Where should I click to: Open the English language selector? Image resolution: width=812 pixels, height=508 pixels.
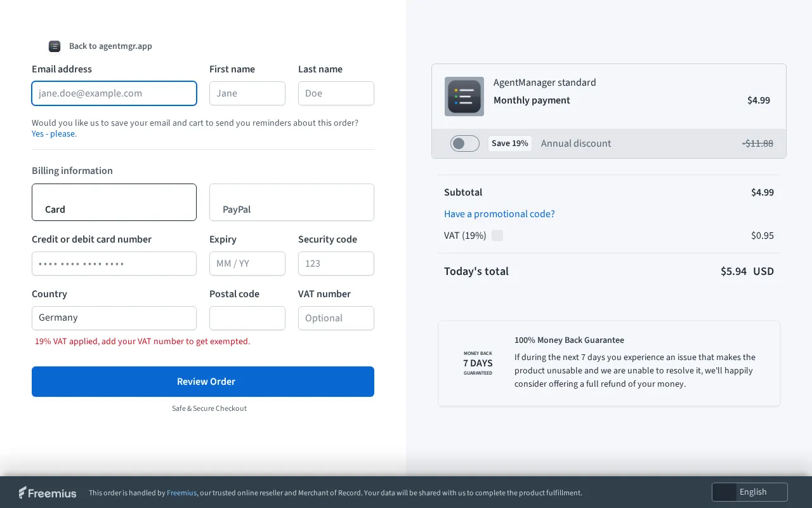[750, 492]
